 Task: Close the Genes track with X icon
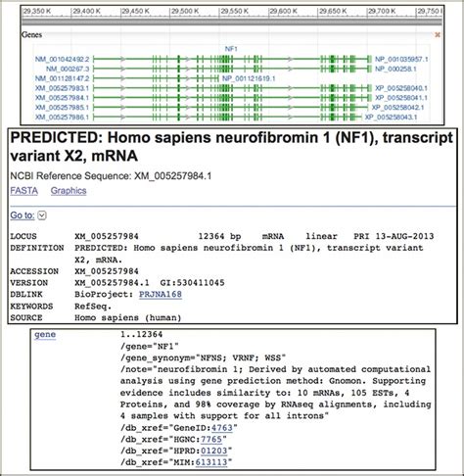click(x=438, y=34)
